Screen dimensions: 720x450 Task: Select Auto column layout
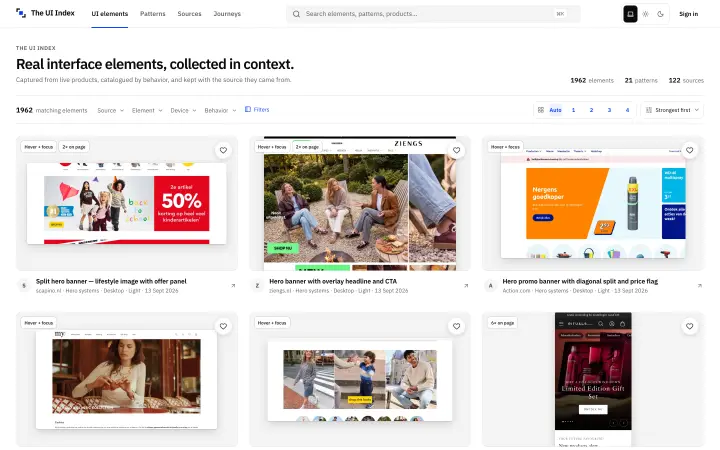[x=555, y=110]
